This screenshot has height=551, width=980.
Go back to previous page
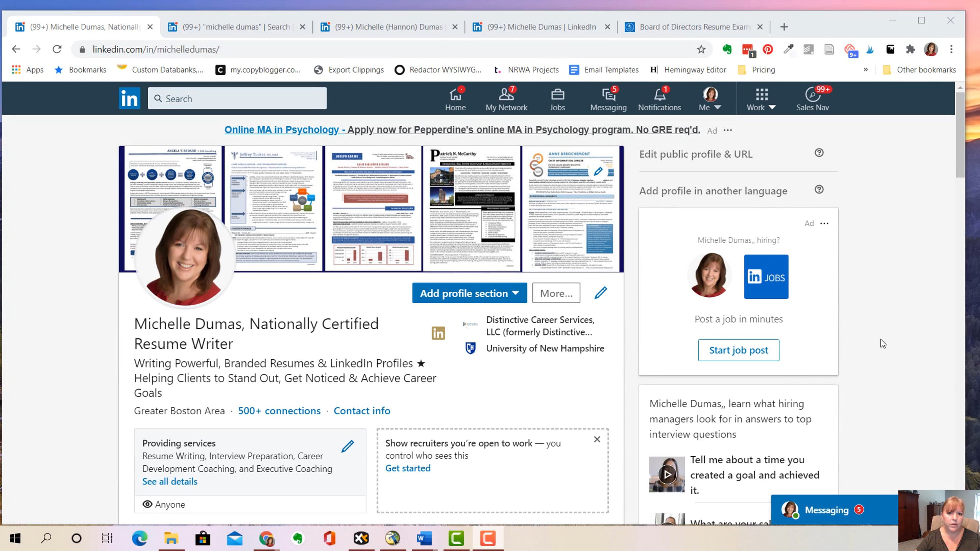pyautogui.click(x=16, y=49)
